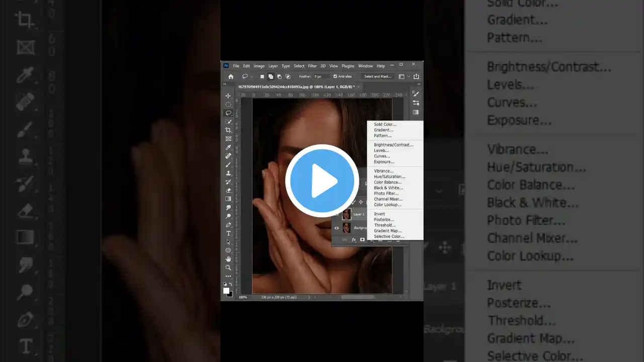Hide the Background layer
This screenshot has width=644, height=362.
tap(337, 228)
